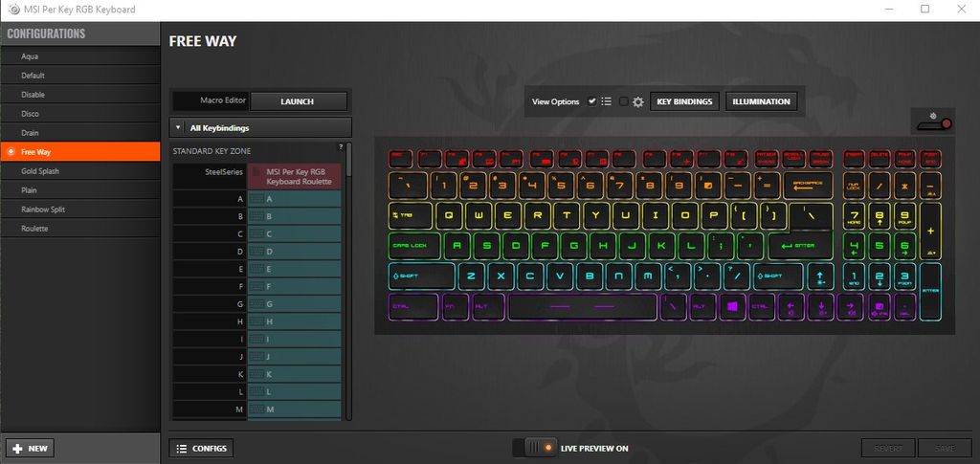Expand the All Keybindings dropdown
980x464 pixels.
click(x=260, y=127)
